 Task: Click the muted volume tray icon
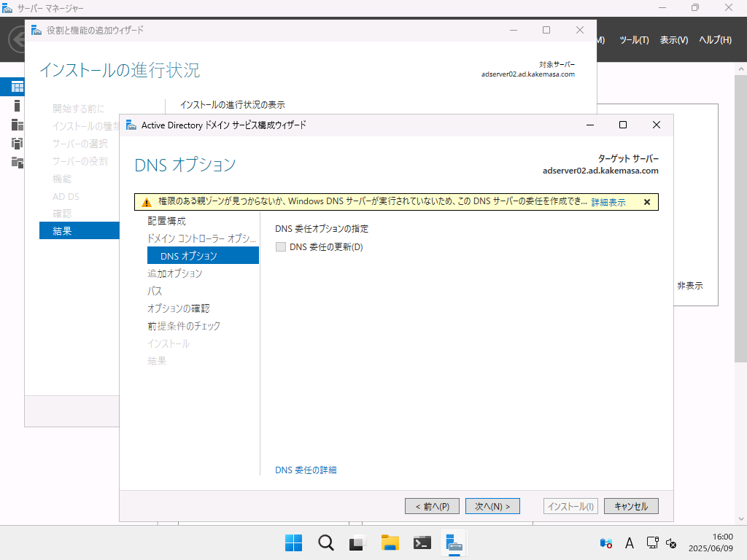[671, 542]
